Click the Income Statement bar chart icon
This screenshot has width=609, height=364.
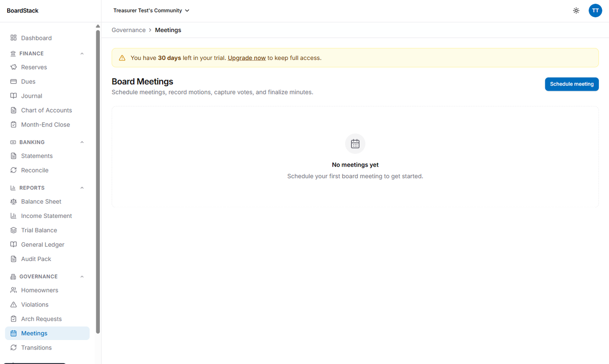(x=13, y=216)
